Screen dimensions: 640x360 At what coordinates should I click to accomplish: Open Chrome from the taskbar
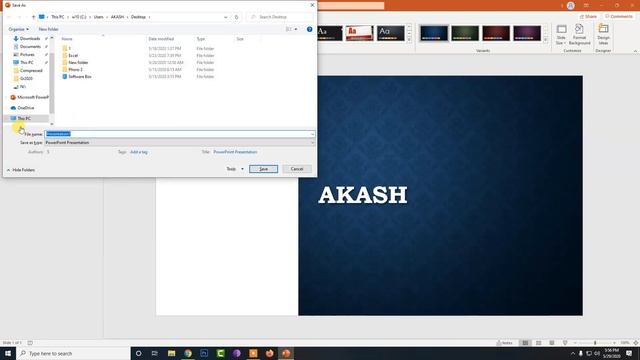[x=188, y=353]
